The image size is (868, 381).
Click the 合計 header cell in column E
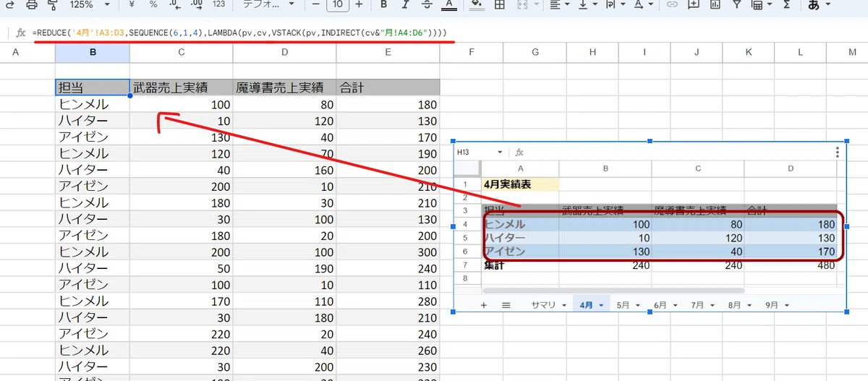pos(388,87)
